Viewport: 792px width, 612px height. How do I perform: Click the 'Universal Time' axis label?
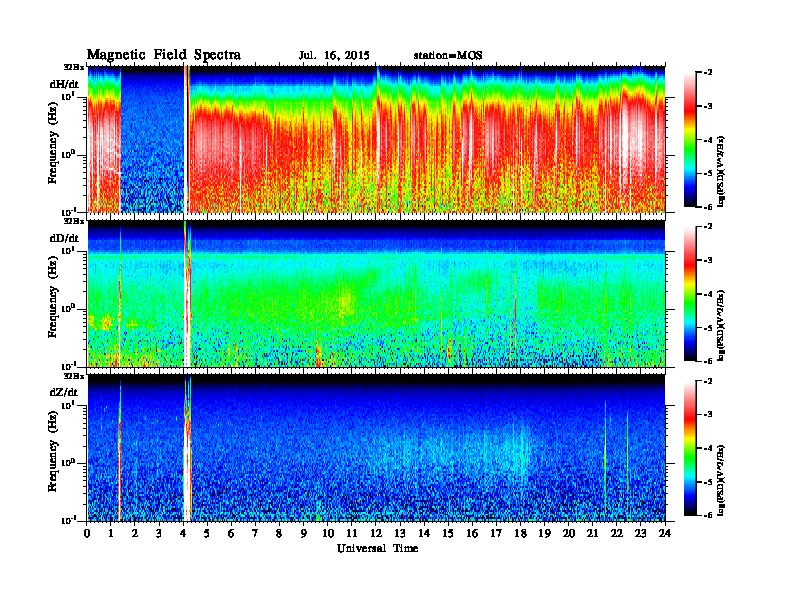[377, 548]
